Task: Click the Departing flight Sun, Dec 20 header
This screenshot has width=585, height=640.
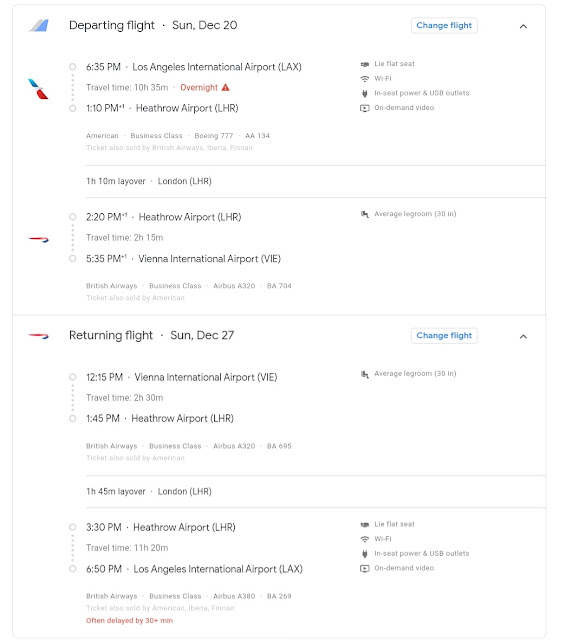Action: click(153, 25)
